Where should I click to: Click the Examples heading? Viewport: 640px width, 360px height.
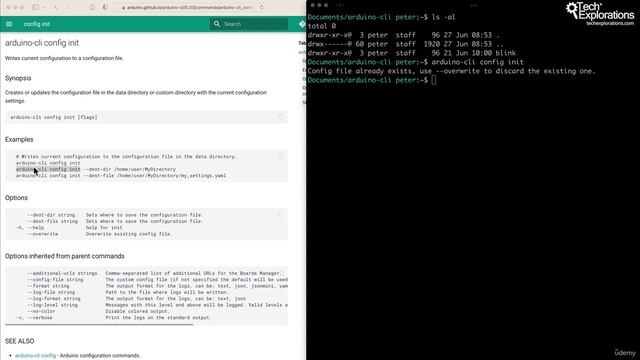(19, 140)
